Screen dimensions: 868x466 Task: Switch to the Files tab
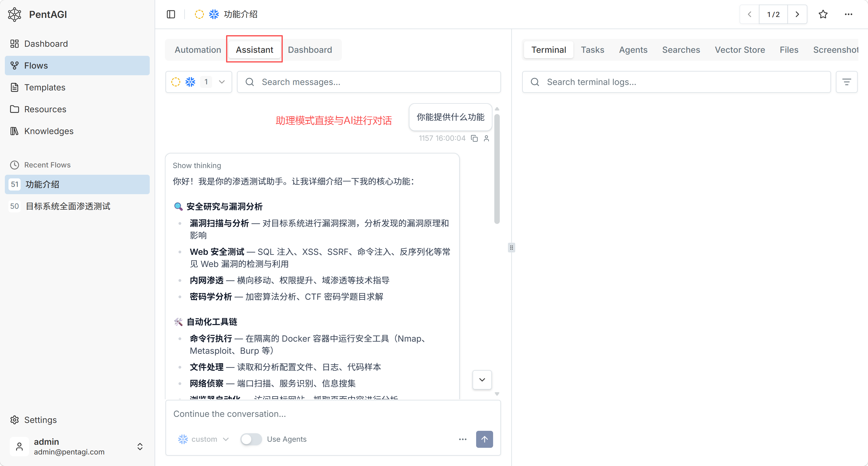point(789,50)
